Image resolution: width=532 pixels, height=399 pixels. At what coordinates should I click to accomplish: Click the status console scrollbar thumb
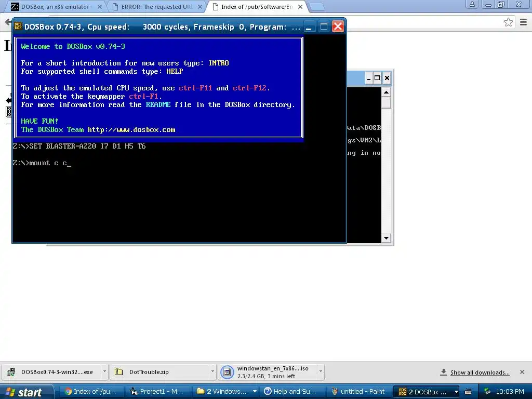click(386, 103)
